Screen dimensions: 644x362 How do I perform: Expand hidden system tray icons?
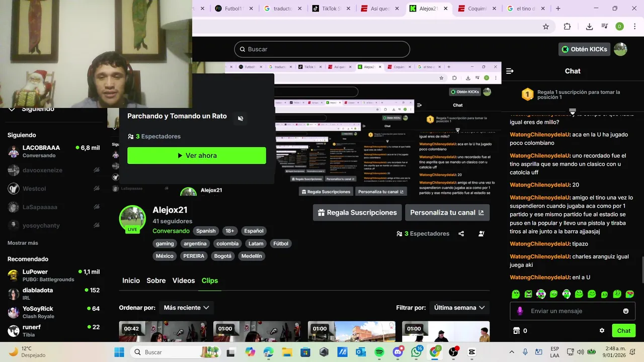(x=512, y=352)
